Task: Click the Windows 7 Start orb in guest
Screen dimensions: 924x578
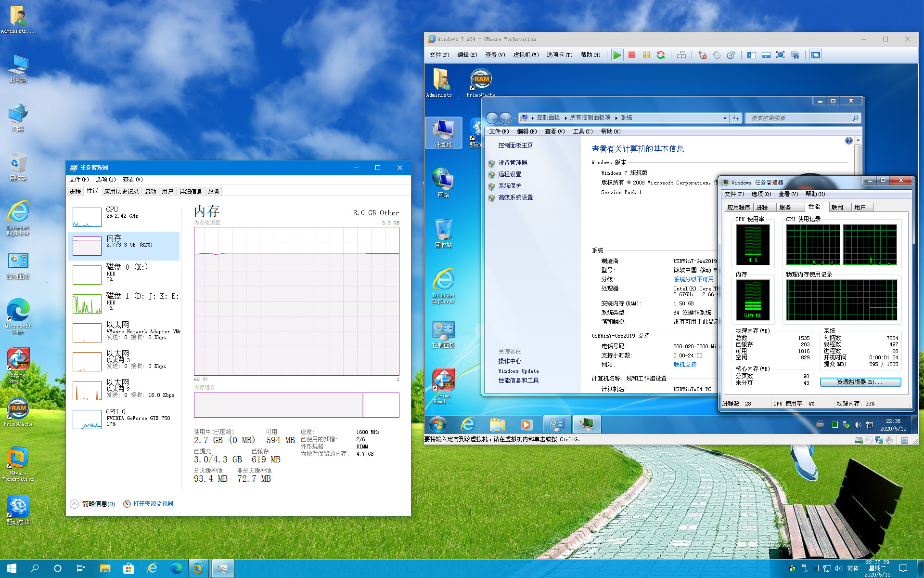Action: click(437, 424)
